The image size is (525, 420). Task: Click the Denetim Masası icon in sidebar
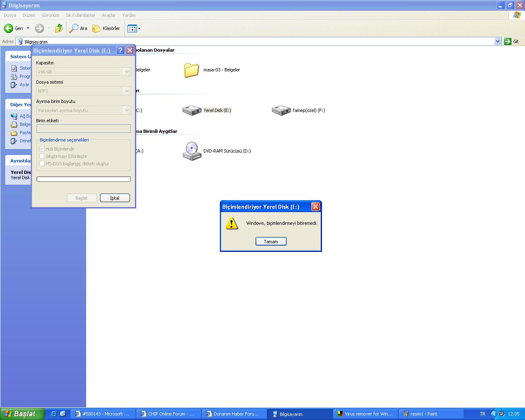click(x=14, y=141)
